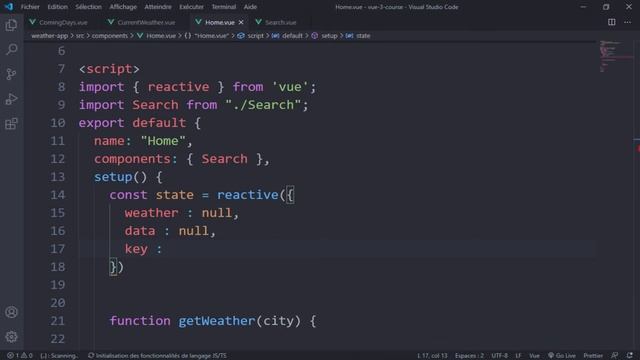
Task: Change indentation via Espaces : 2
Action: click(469, 356)
